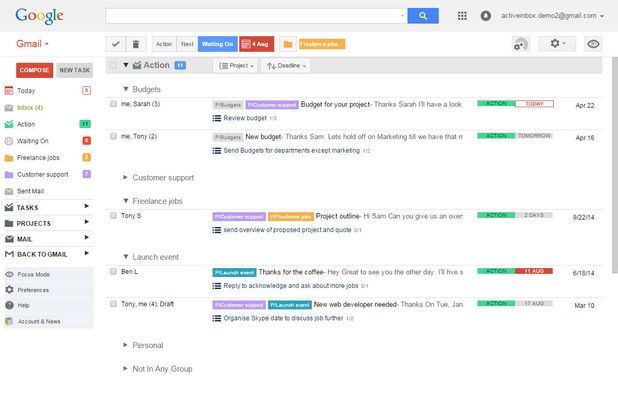Open Customer support folder in sidebar
The width and height of the screenshot is (618, 394).
pyautogui.click(x=43, y=174)
